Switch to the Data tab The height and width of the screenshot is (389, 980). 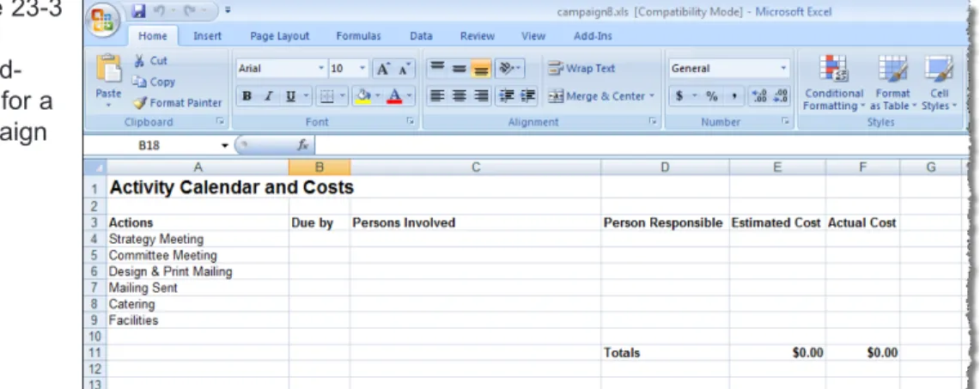(x=421, y=36)
